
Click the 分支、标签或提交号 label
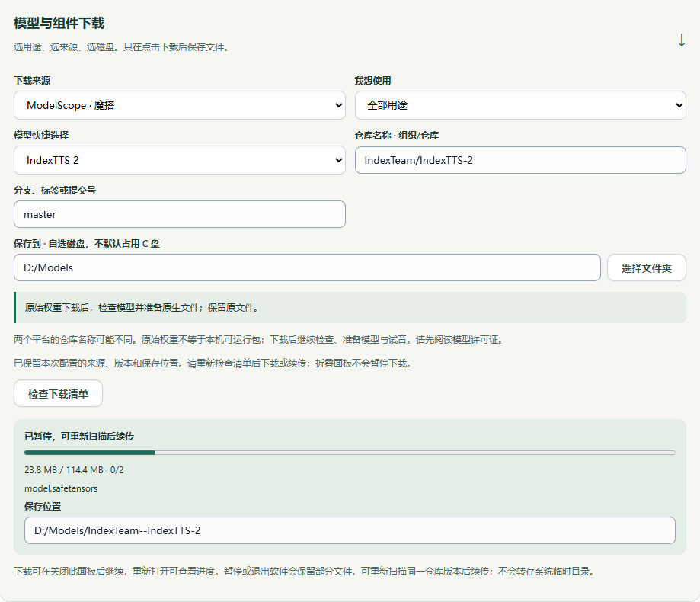click(x=55, y=191)
